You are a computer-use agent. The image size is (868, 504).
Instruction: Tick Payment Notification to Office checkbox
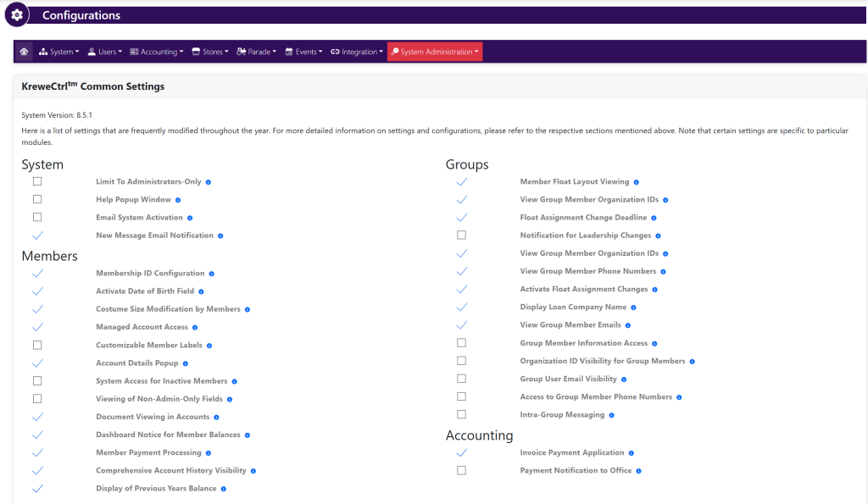(461, 470)
